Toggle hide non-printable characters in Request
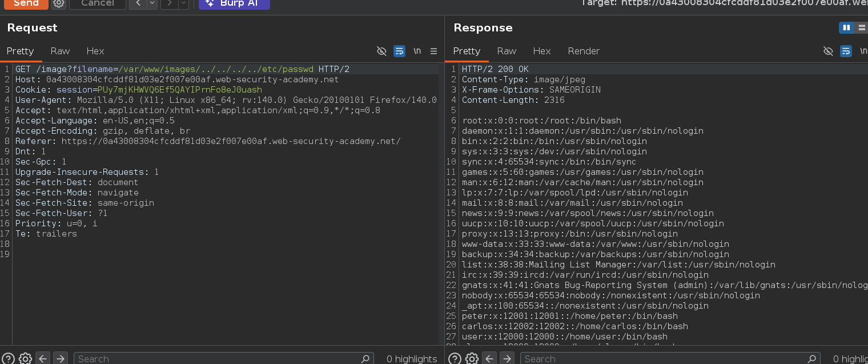Image resolution: width=868 pixels, height=364 pixels. [x=382, y=51]
